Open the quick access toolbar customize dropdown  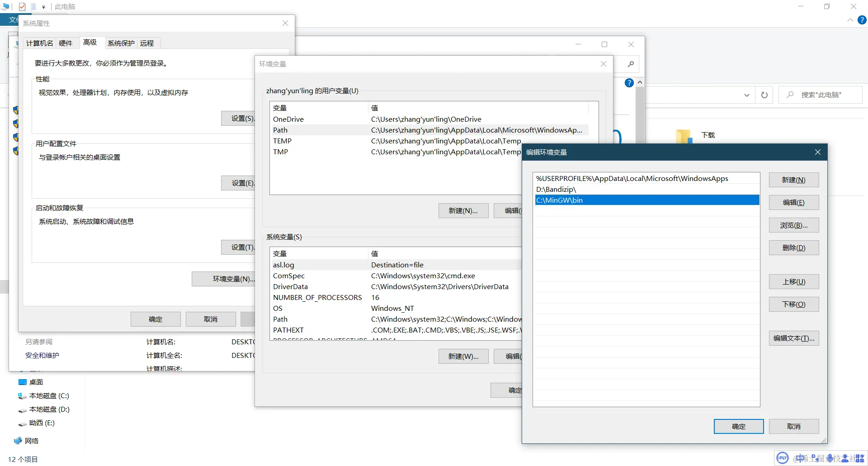click(x=43, y=7)
